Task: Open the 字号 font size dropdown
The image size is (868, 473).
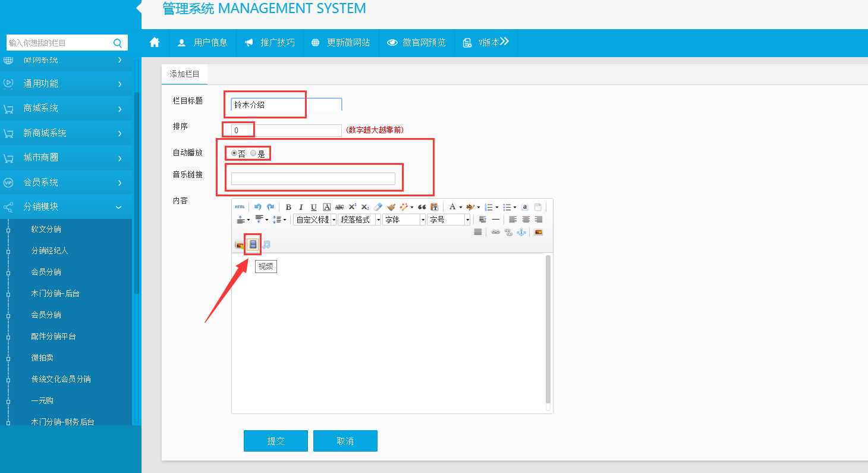Action: [x=449, y=220]
